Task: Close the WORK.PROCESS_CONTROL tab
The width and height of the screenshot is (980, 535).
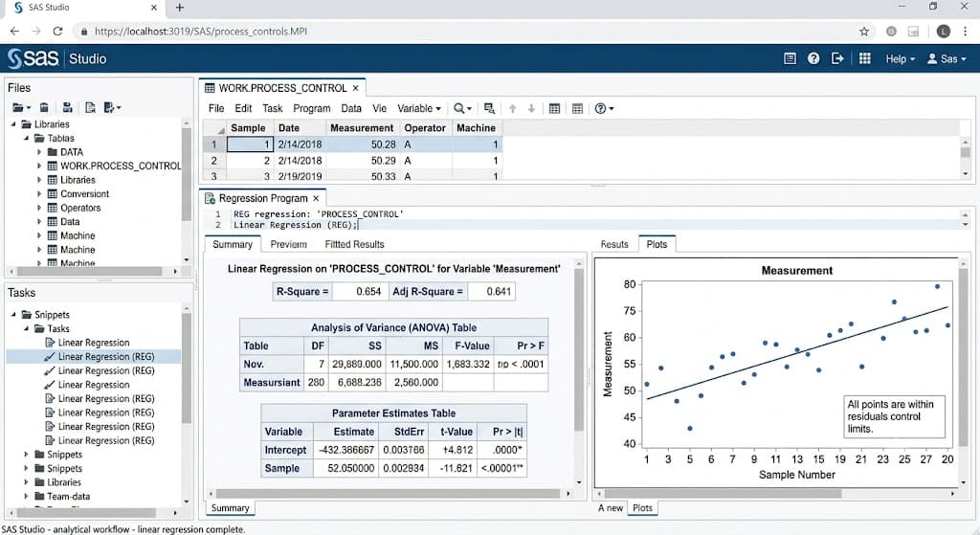Action: [356, 88]
